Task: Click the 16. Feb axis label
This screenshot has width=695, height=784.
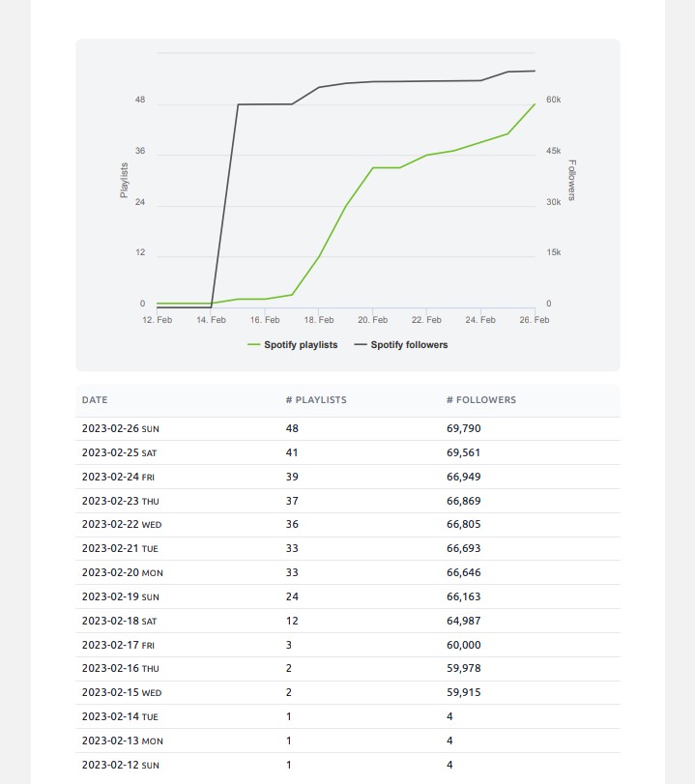Action: 265,320
